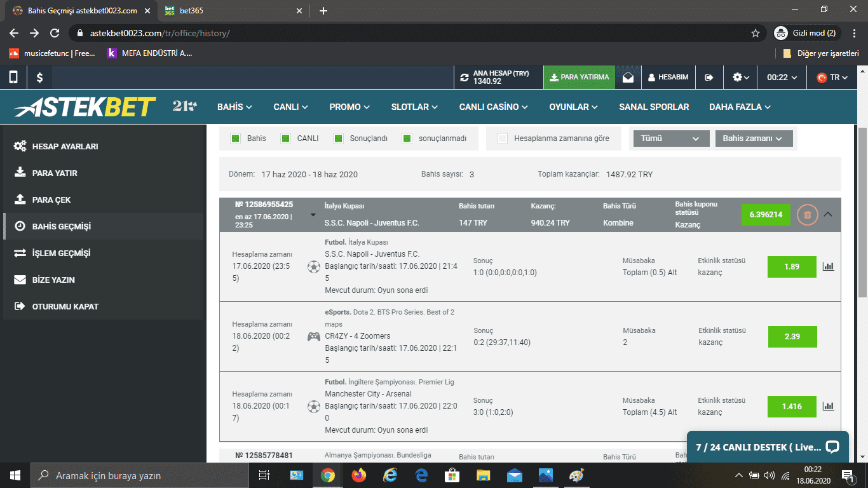
Task: Open the CANLI CASİNO menu
Action: point(495,107)
